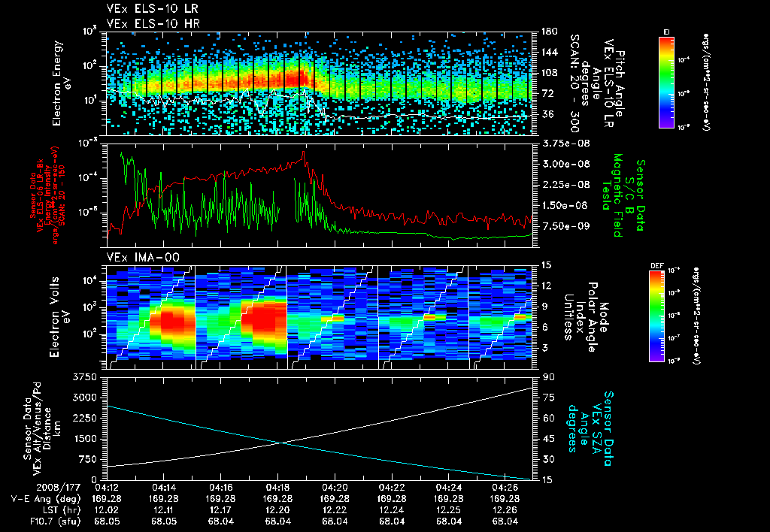Click the 'VEx ELS-10 LR' plot title
The image size is (770, 532).
click(152, 9)
